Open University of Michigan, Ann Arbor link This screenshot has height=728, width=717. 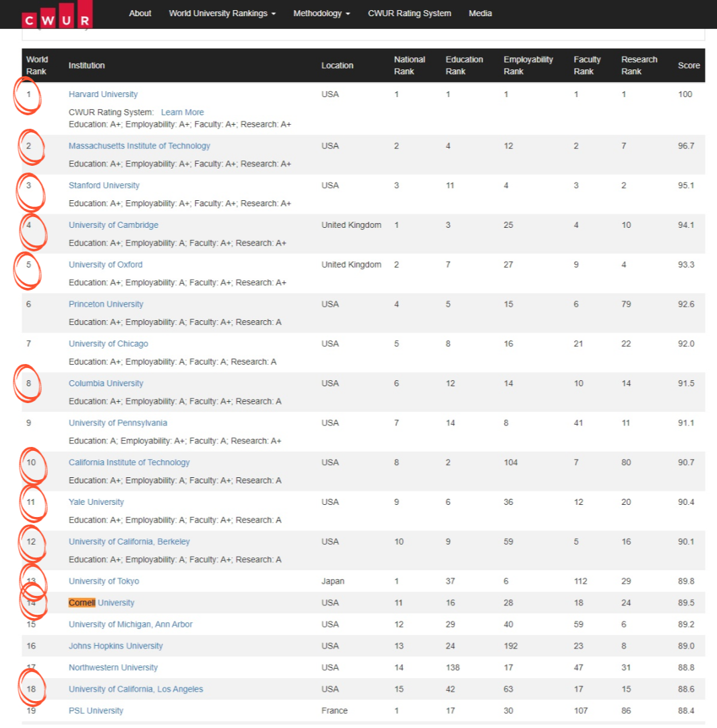(131, 624)
